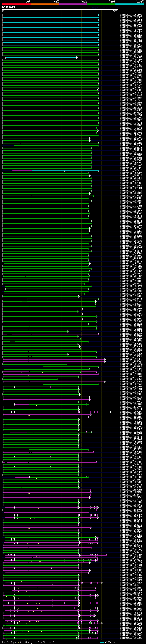Select the UniRef100_C1K240 label
The width and height of the screenshot is (146, 644).
click(x=131, y=95)
